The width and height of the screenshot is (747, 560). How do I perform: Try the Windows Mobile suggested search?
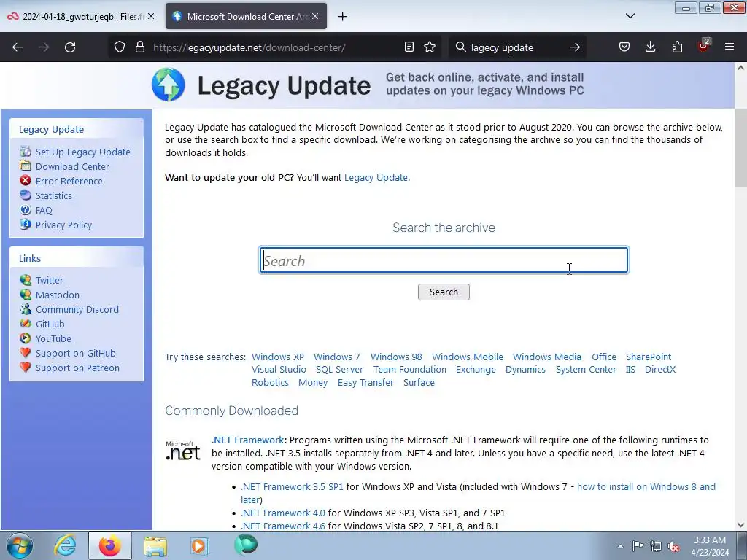pyautogui.click(x=468, y=357)
